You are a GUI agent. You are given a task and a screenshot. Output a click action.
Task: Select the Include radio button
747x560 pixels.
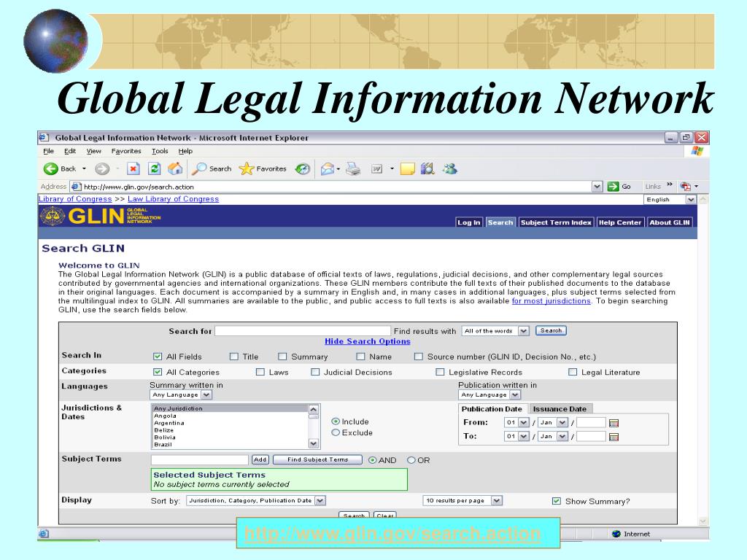click(336, 421)
